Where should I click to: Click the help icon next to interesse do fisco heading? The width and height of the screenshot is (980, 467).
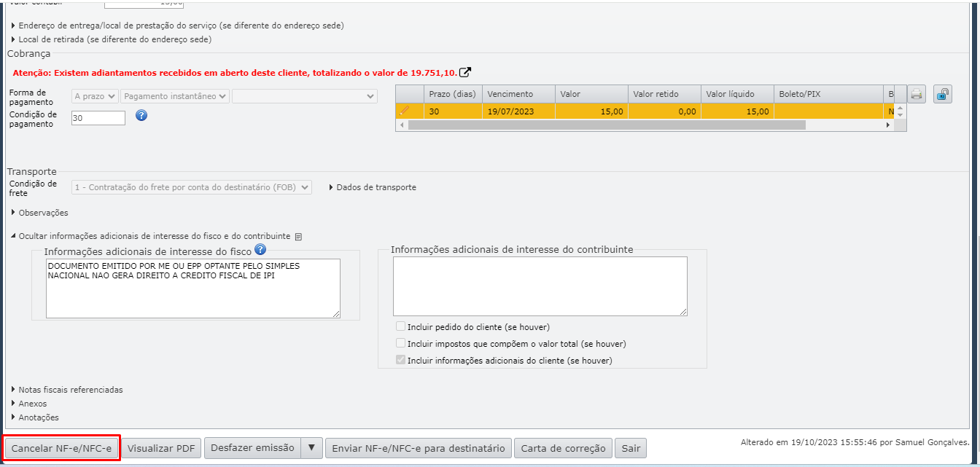tap(260, 249)
